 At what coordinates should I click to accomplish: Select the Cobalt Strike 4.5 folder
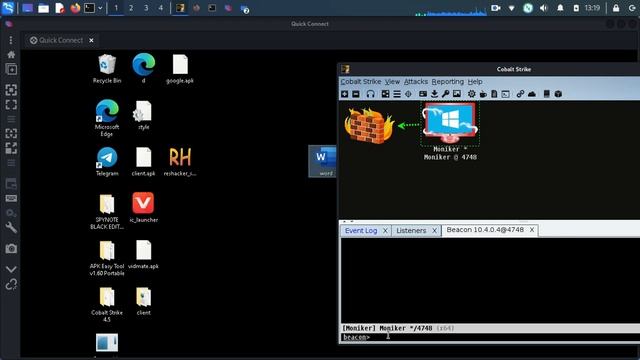[x=107, y=304]
